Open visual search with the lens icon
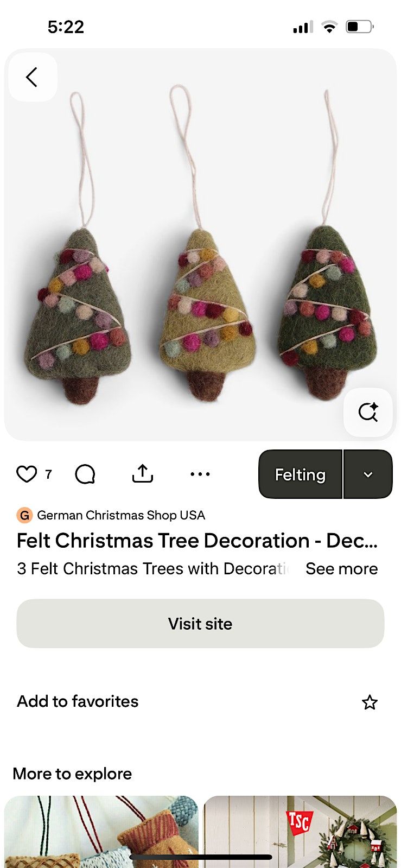Viewport: 401px width, 868px height. 368,413
